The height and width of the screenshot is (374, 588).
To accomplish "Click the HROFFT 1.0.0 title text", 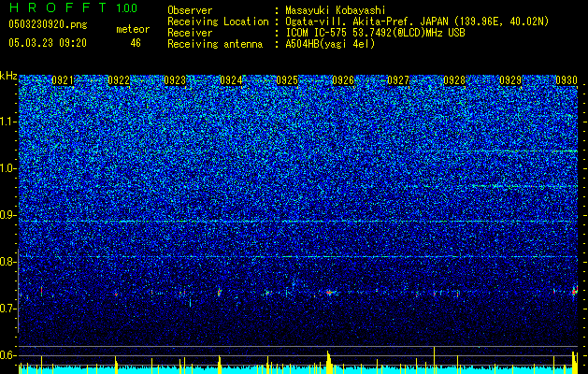I will pos(73,7).
